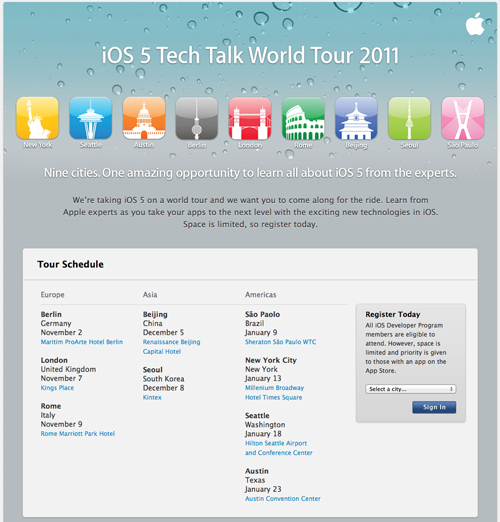Select the green Rome Colosseum icon
The height and width of the screenshot is (522, 500).
tap(303, 118)
